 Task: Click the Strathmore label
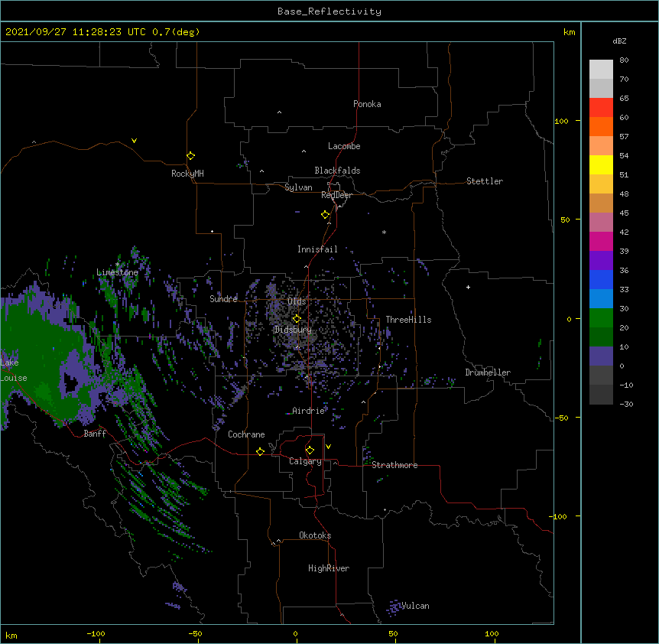tap(394, 465)
